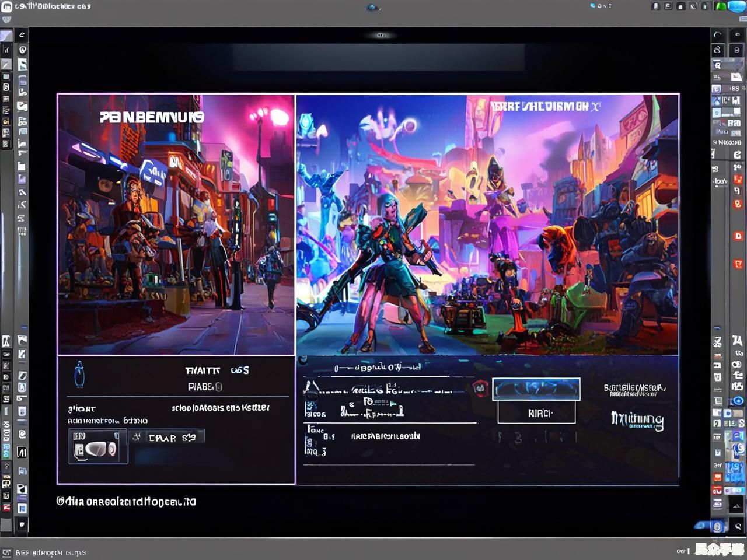This screenshot has height=560, width=747.
Task: Click the green icon in the top-right corner
Action: (721, 6)
